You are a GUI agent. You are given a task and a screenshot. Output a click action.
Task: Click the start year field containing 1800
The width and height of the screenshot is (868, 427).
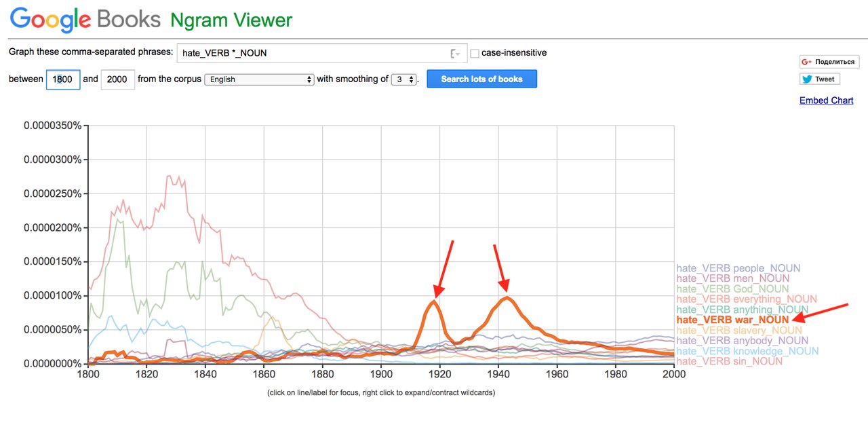click(x=63, y=79)
